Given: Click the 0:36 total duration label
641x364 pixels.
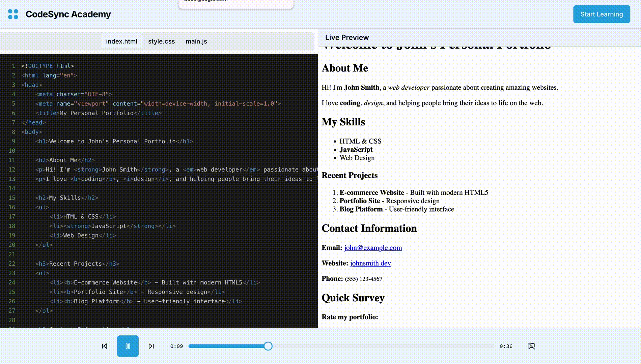Looking at the screenshot, I should 506,346.
